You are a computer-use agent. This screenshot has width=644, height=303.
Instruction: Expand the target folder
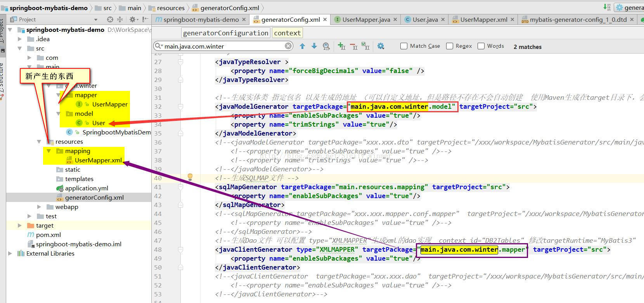coord(20,225)
